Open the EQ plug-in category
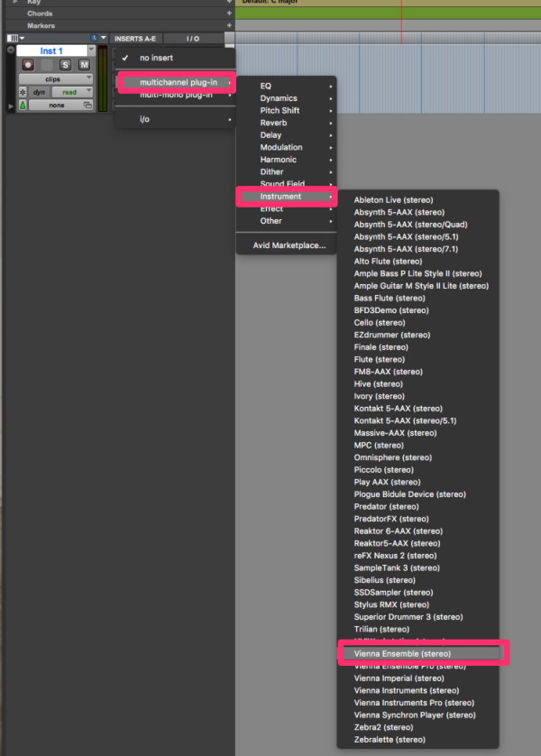The image size is (541, 756). point(286,86)
